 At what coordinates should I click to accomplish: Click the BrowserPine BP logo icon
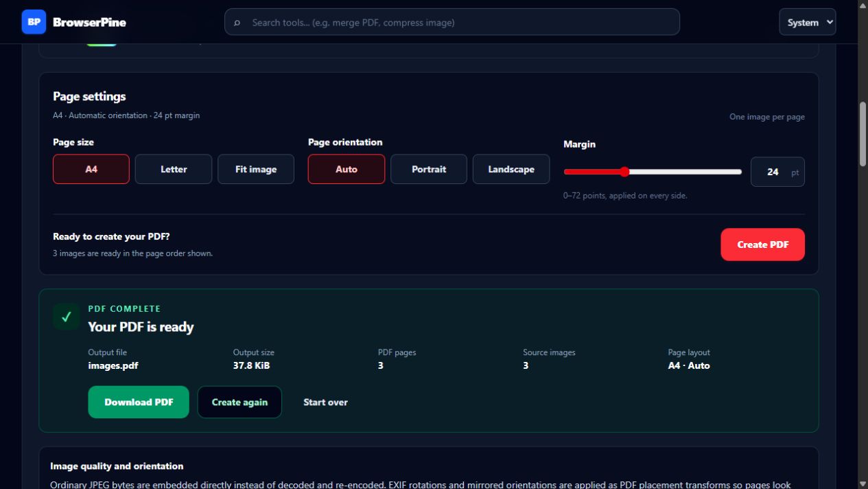34,22
